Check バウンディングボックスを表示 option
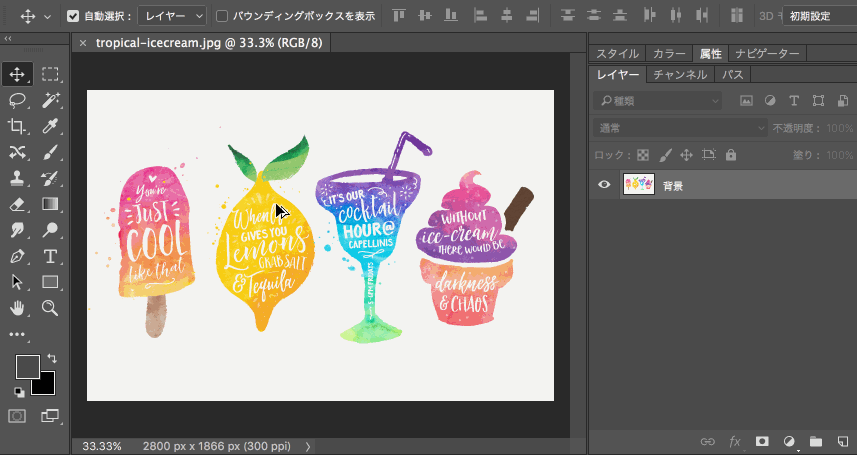857x455 pixels. pyautogui.click(x=222, y=16)
